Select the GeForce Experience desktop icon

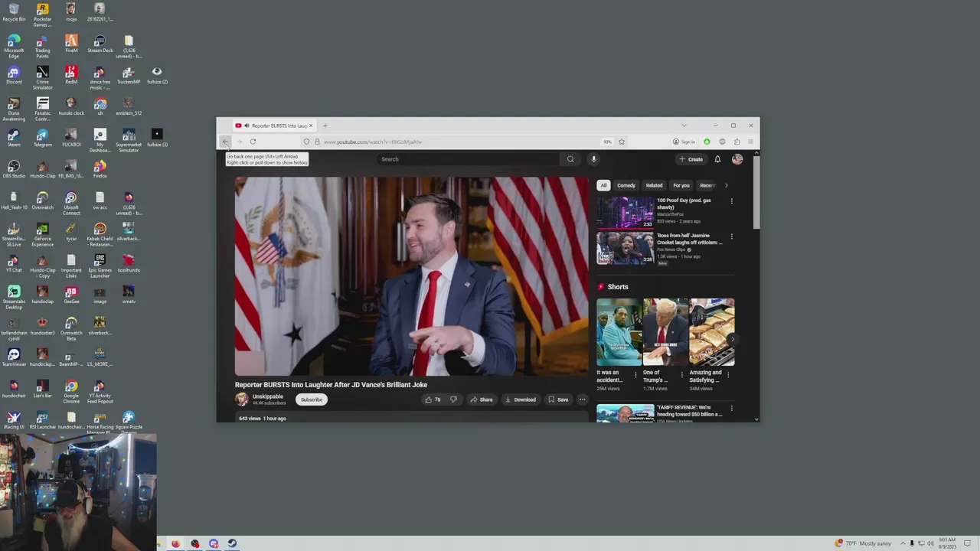[42, 233]
